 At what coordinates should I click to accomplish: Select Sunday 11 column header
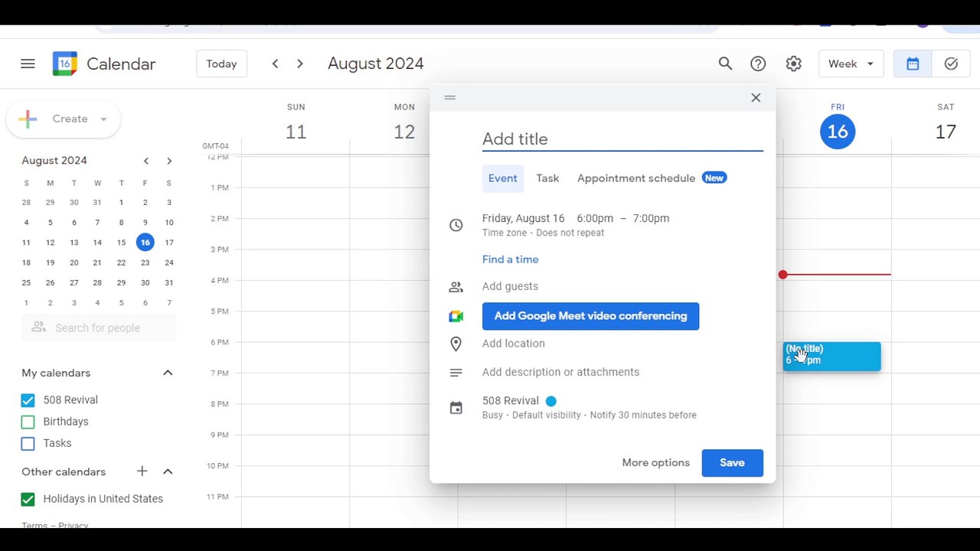click(296, 123)
